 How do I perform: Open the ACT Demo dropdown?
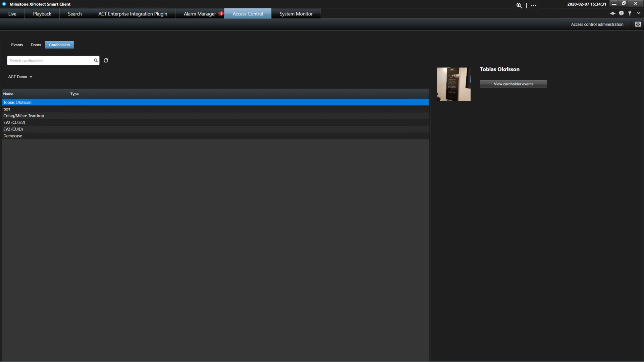[20, 77]
